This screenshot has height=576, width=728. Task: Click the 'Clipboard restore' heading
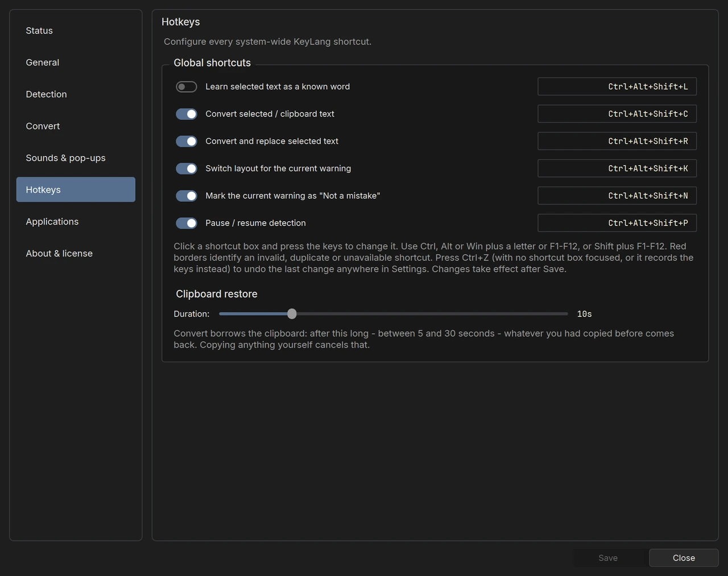[217, 294]
